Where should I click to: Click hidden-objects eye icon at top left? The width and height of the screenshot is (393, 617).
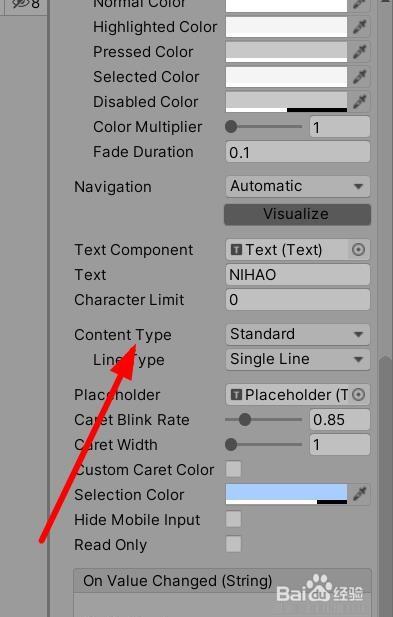(x=20, y=4)
